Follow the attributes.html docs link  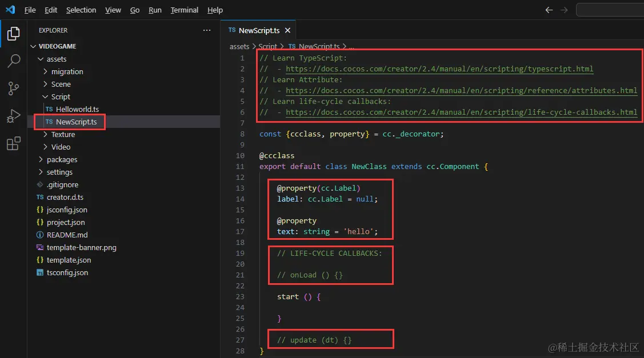[x=461, y=91]
